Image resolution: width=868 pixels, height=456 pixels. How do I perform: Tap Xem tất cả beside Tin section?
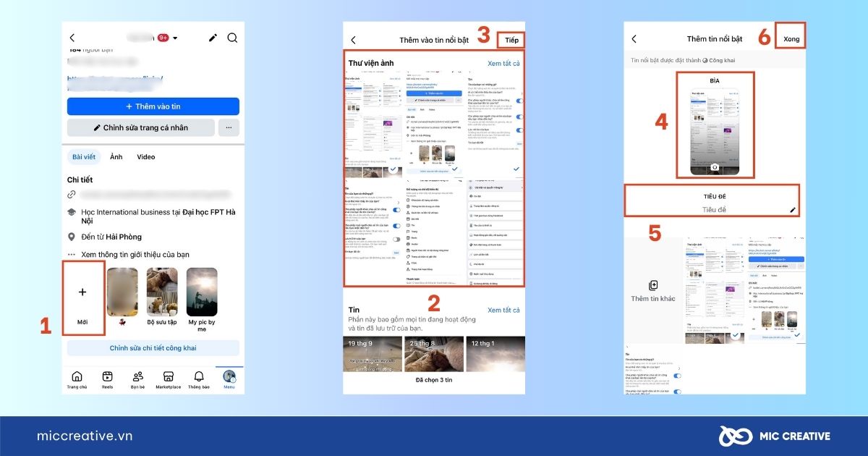pyautogui.click(x=503, y=311)
